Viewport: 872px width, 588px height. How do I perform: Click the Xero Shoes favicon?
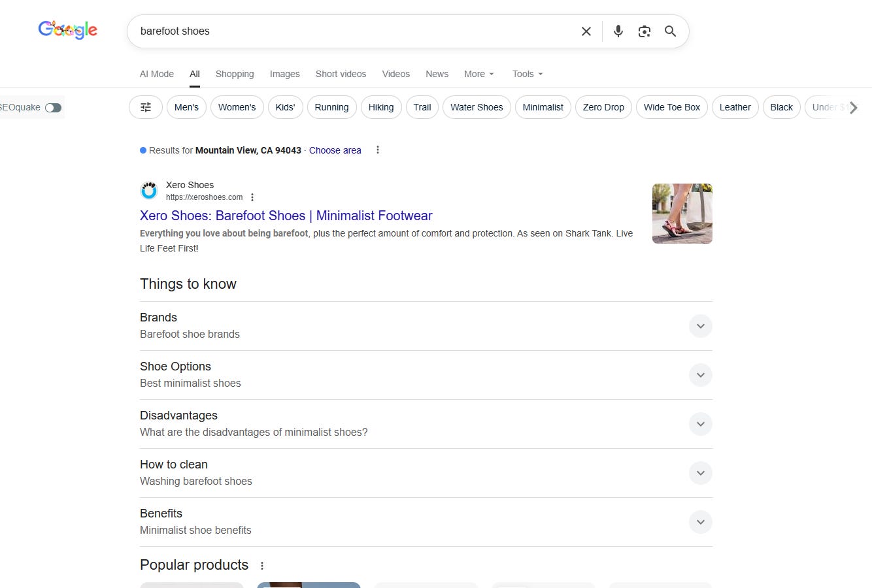(149, 191)
